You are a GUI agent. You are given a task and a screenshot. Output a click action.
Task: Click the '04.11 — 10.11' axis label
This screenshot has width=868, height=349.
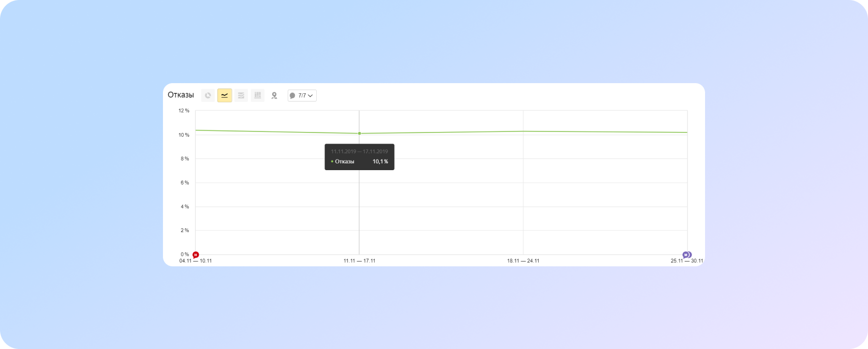click(x=195, y=261)
